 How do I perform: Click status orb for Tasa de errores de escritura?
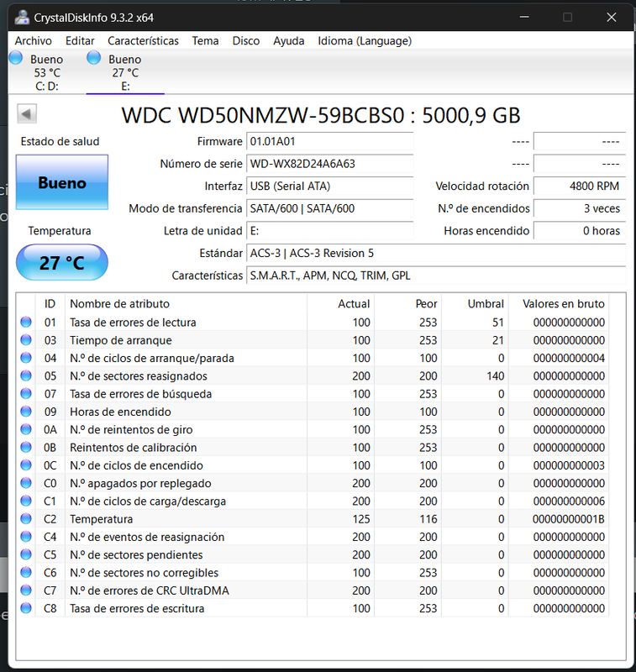click(26, 607)
